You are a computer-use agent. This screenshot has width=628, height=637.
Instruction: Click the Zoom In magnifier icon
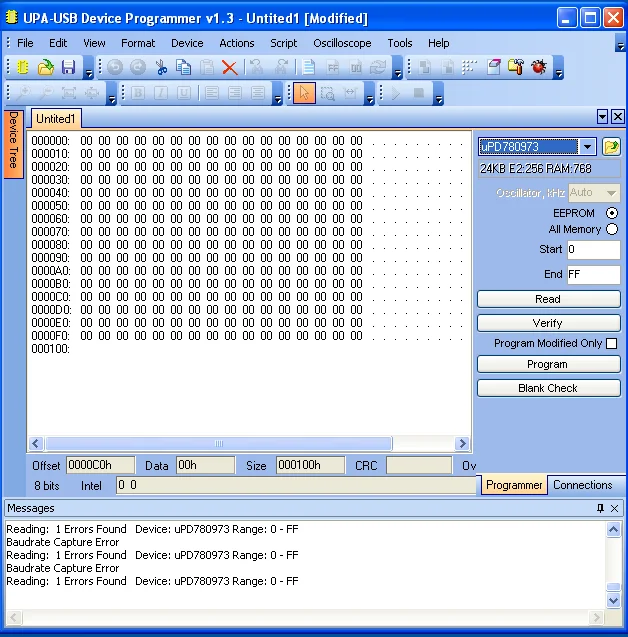pos(23,93)
